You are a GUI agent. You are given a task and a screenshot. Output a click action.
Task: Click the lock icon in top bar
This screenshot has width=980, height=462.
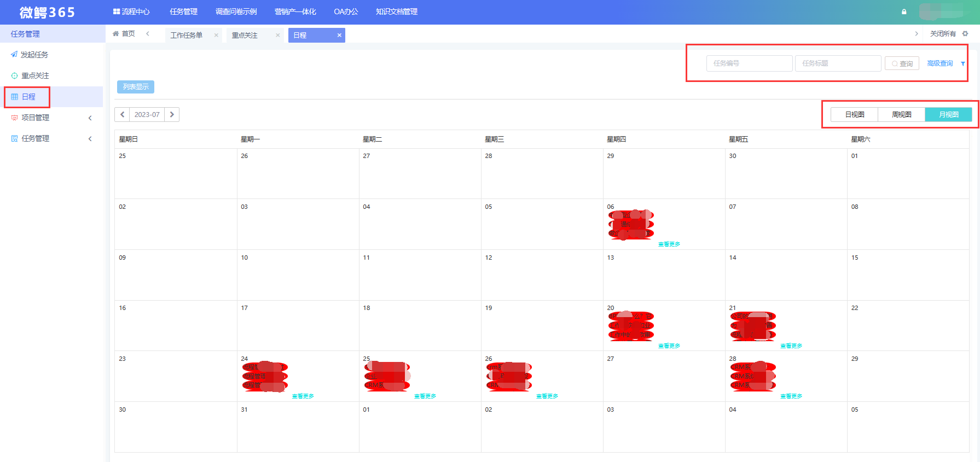(x=904, y=11)
